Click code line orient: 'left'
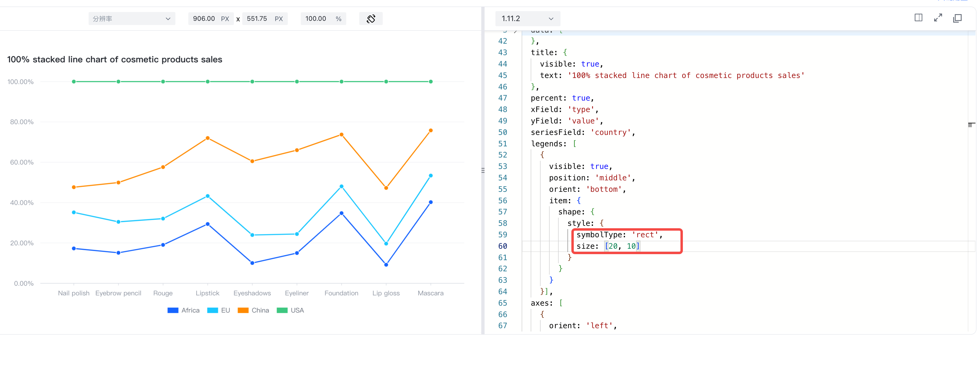This screenshot has height=380, width=980. 583,326
